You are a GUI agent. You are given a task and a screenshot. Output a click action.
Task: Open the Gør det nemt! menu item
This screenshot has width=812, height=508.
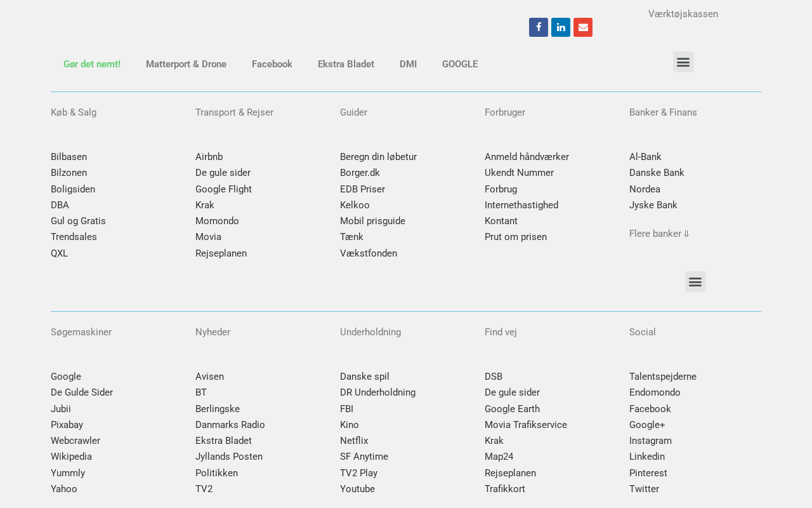click(x=92, y=64)
